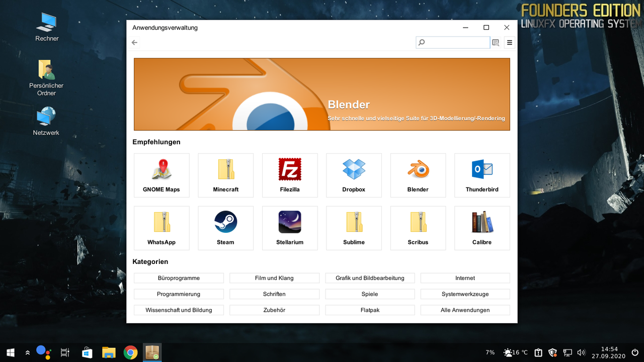Screen dimensions: 644x362
Task: Expand the taskbar double-chevron arrows
Action: [x=27, y=353]
